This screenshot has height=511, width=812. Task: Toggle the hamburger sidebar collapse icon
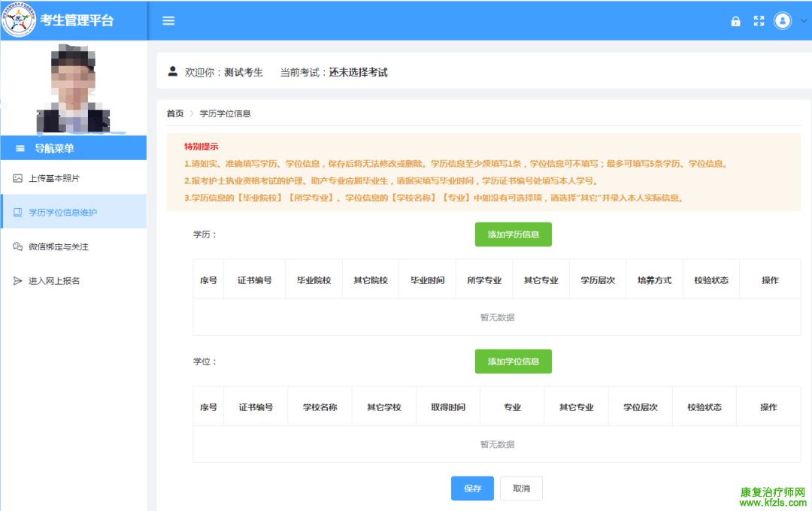(x=168, y=21)
